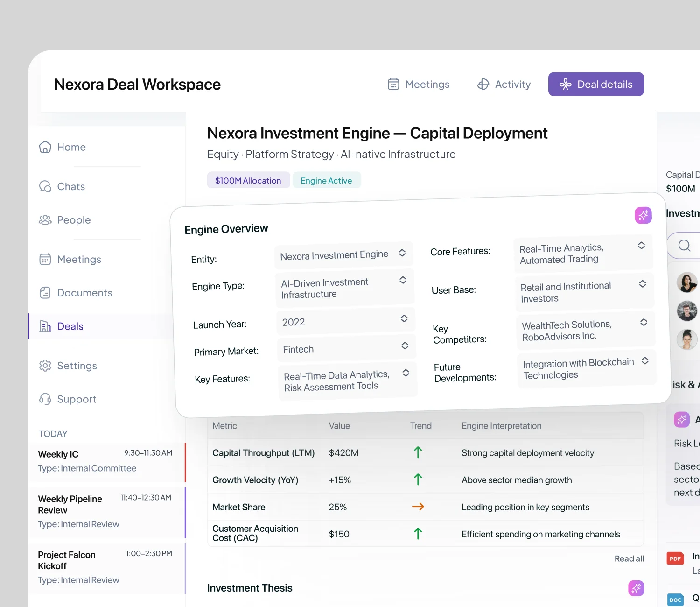This screenshot has height=607, width=700.
Task: Open the Entity dropdown showing Nexora Investment Engine
Action: click(x=344, y=255)
